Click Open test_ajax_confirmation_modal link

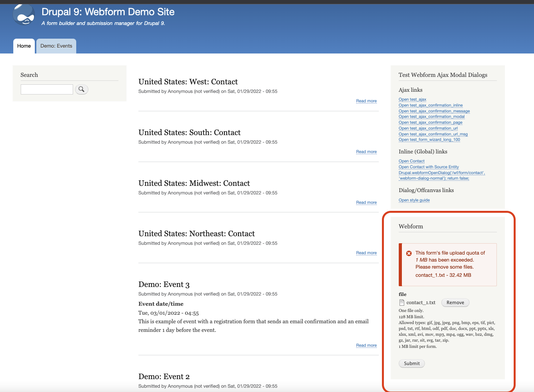pos(432,117)
